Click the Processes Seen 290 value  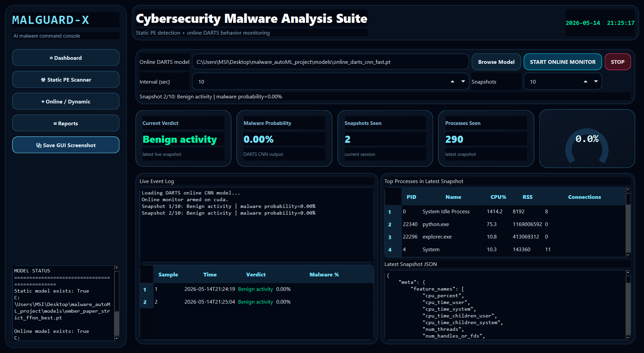pos(454,139)
